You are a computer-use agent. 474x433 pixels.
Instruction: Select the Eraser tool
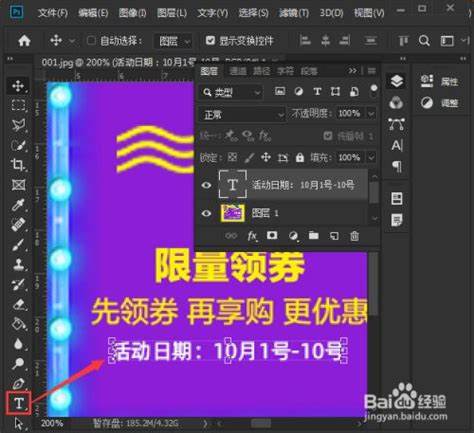tap(18, 304)
